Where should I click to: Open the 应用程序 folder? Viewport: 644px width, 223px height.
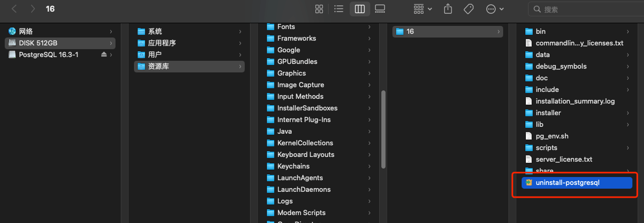189,43
